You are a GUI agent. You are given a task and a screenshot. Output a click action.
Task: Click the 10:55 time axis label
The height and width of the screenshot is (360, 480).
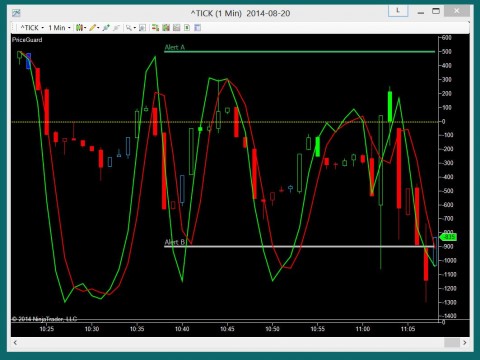pos(318,329)
